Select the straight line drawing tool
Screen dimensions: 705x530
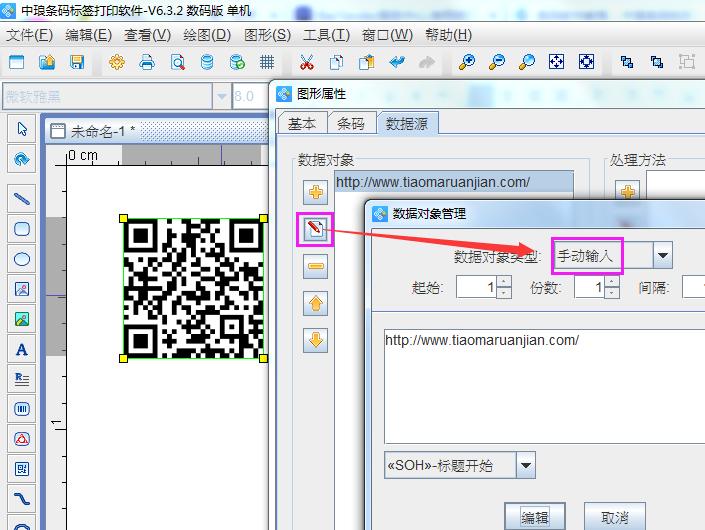(x=22, y=199)
